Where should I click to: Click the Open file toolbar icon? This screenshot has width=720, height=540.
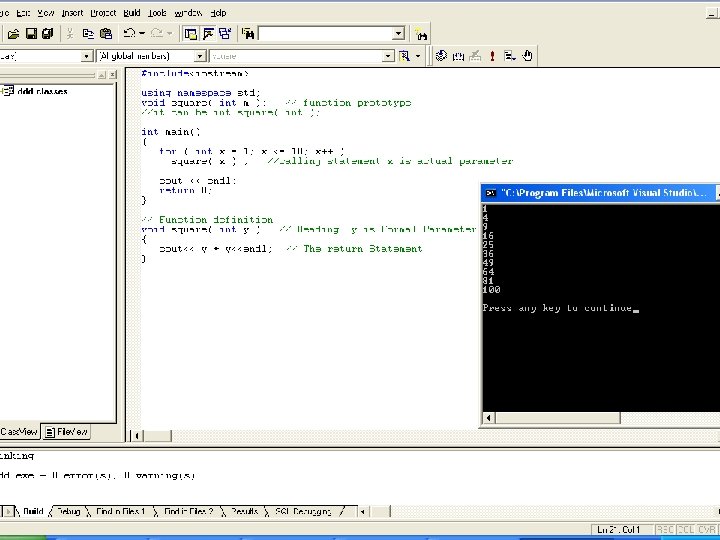coord(14,33)
